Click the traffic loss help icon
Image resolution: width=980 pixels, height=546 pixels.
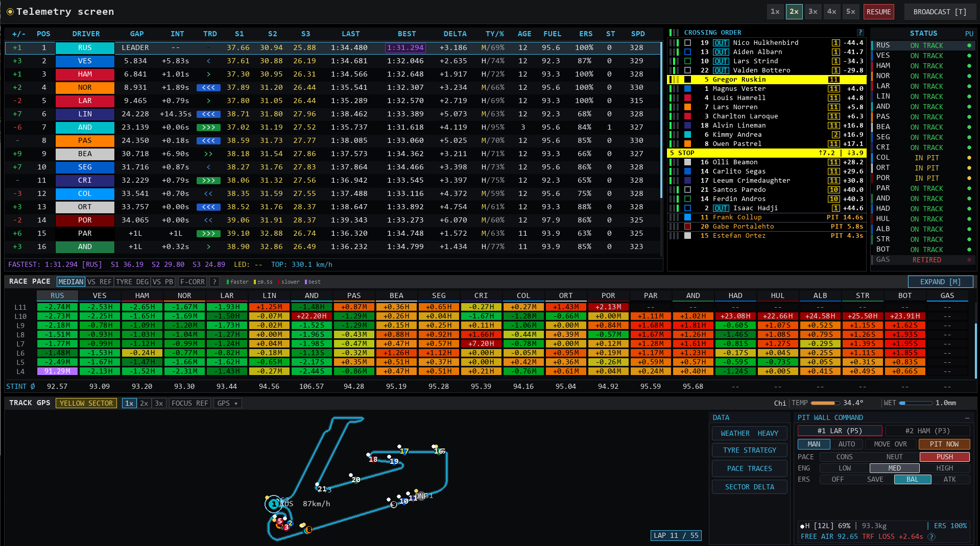tap(931, 536)
